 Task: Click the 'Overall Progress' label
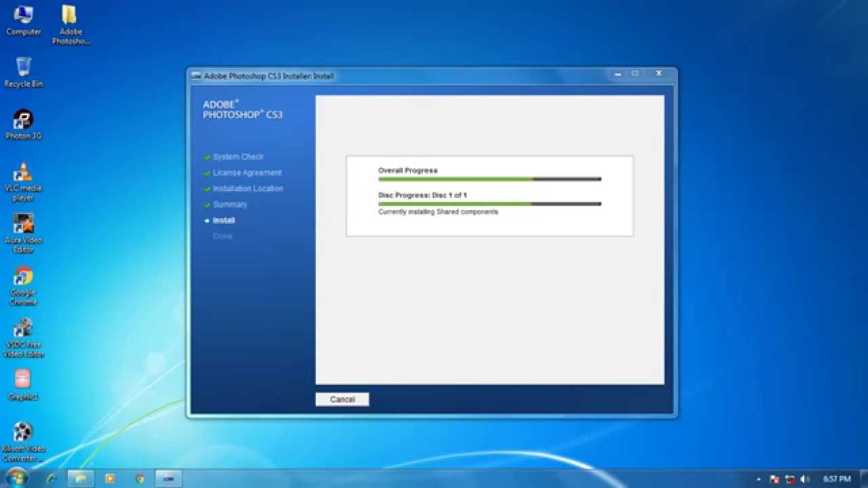point(408,171)
